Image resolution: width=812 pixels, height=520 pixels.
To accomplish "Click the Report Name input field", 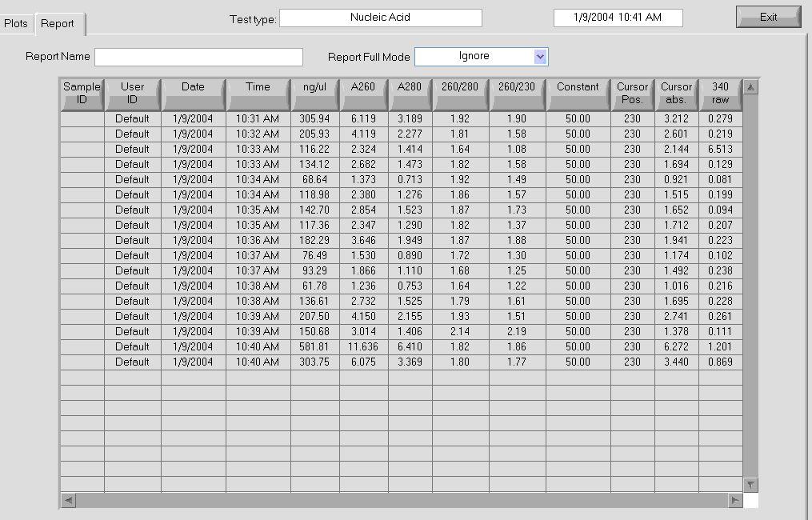I will click(x=199, y=57).
